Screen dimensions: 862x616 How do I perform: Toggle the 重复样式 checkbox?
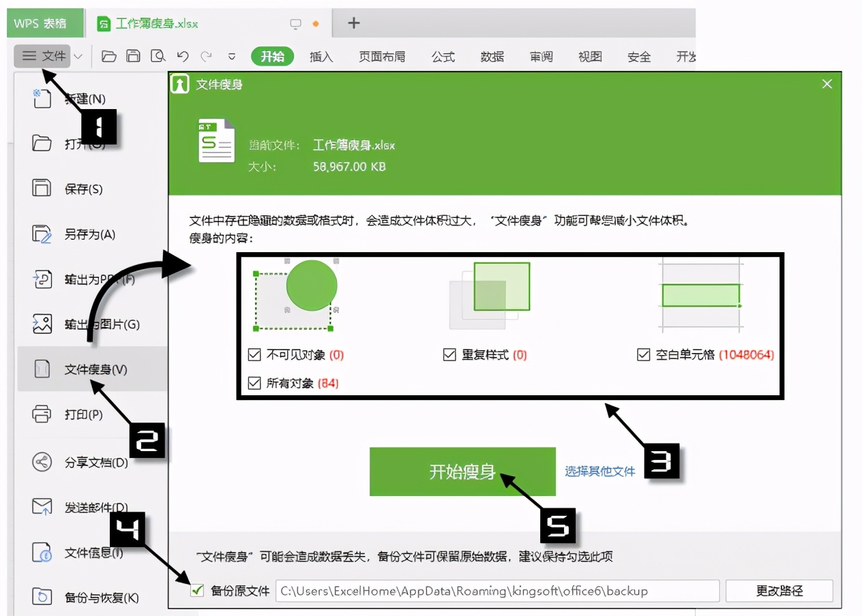(x=449, y=354)
